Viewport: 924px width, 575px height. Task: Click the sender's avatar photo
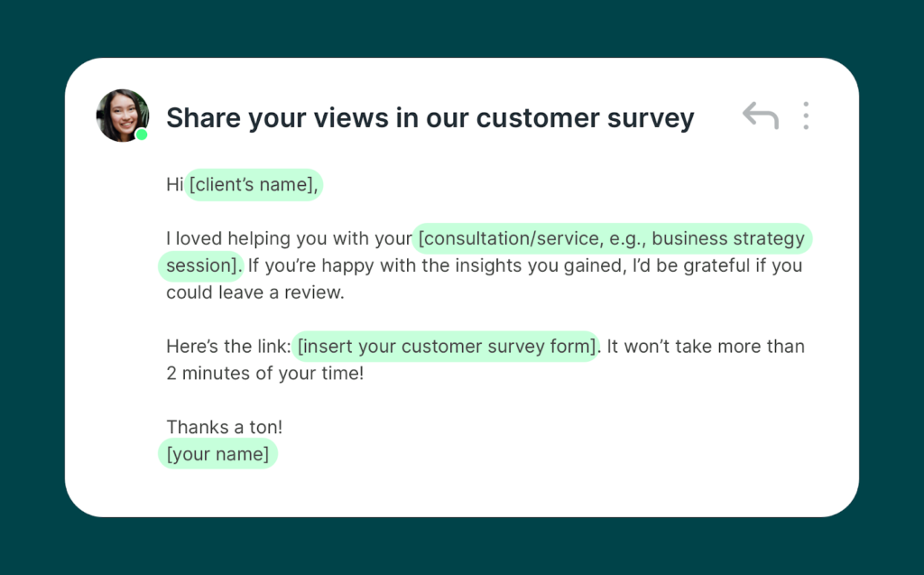[122, 116]
